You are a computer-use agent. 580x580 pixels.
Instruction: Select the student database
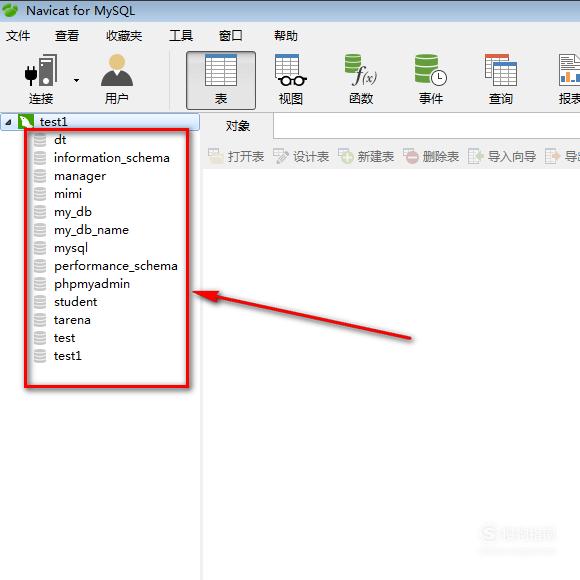coord(75,301)
